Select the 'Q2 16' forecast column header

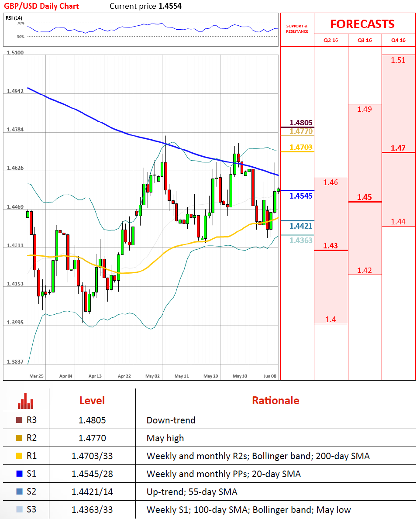[x=330, y=40]
